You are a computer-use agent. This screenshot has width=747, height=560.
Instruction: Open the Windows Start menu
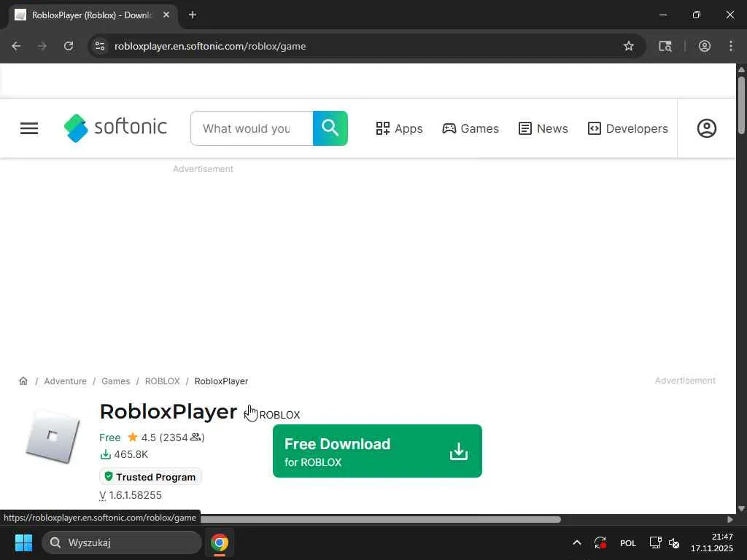pos(23,542)
